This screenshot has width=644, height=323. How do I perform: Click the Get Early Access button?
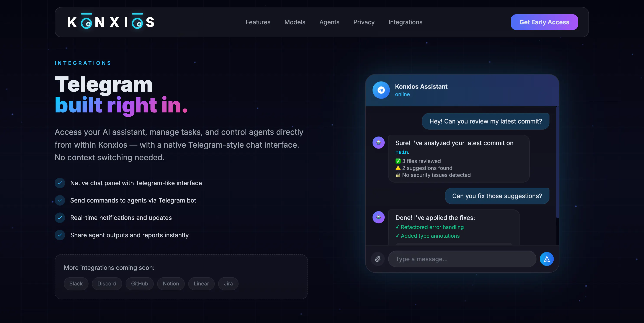point(544,22)
